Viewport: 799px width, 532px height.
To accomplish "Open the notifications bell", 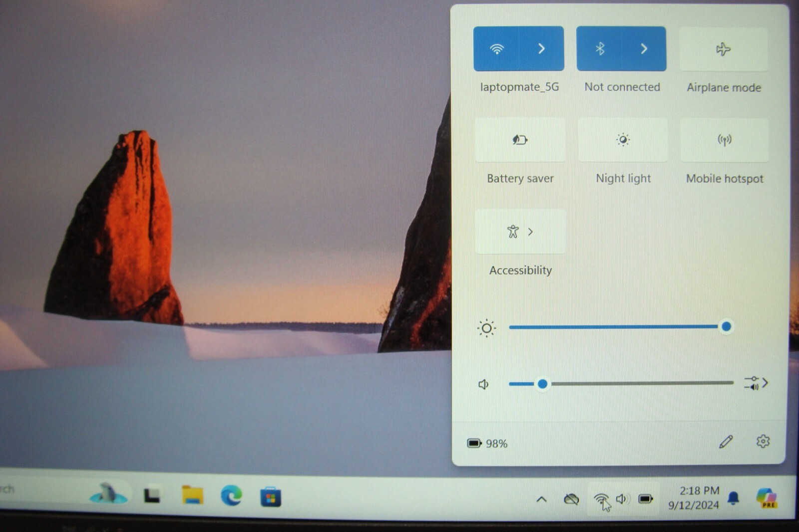I will [733, 498].
